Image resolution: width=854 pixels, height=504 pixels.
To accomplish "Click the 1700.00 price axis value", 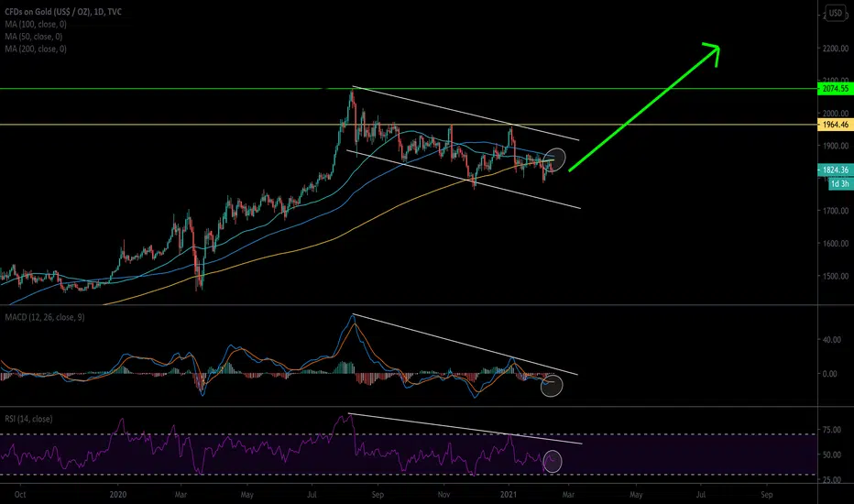I will (x=836, y=211).
